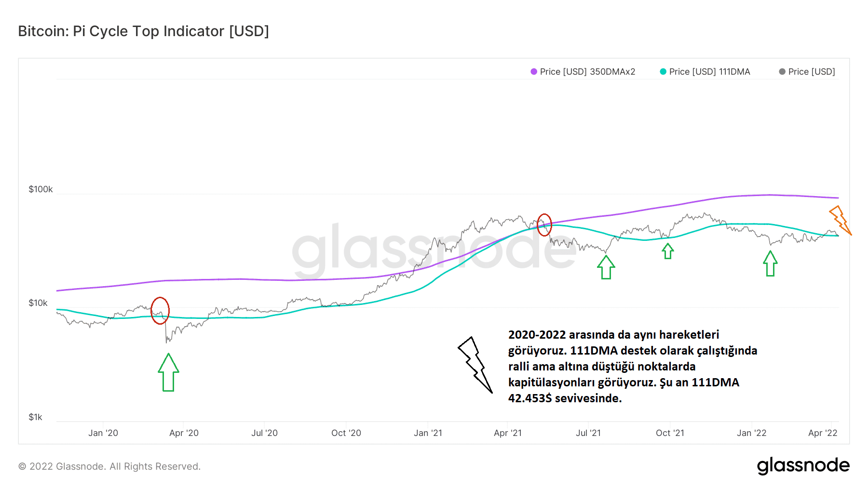This screenshot has height=488, width=868.
Task: Click the purple 350DMAx2 legend dot
Action: pyautogui.click(x=534, y=72)
